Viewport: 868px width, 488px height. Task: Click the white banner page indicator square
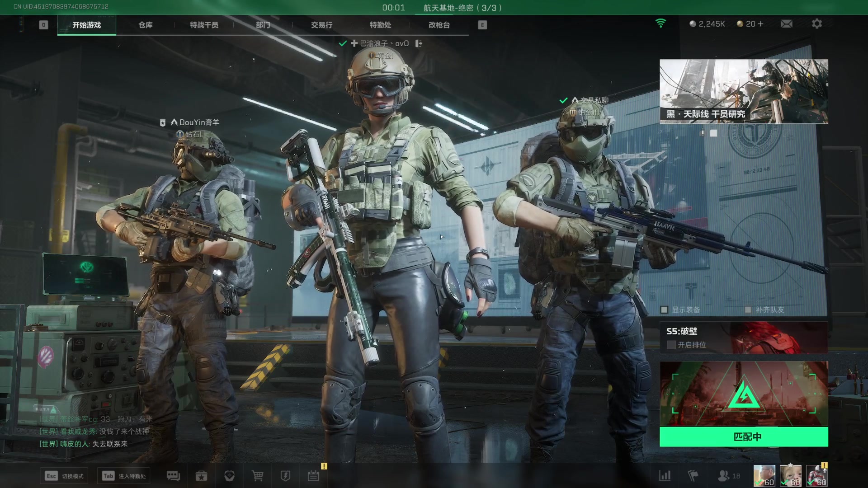713,133
